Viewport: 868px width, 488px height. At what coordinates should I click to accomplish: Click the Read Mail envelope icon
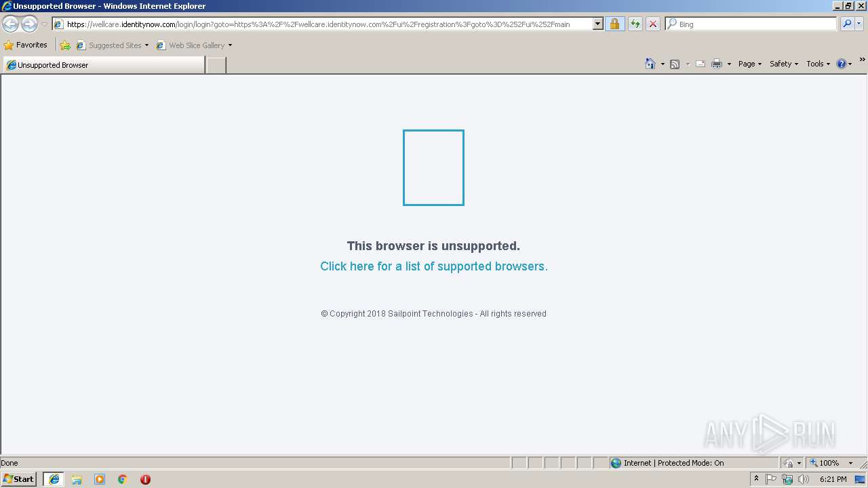click(701, 64)
